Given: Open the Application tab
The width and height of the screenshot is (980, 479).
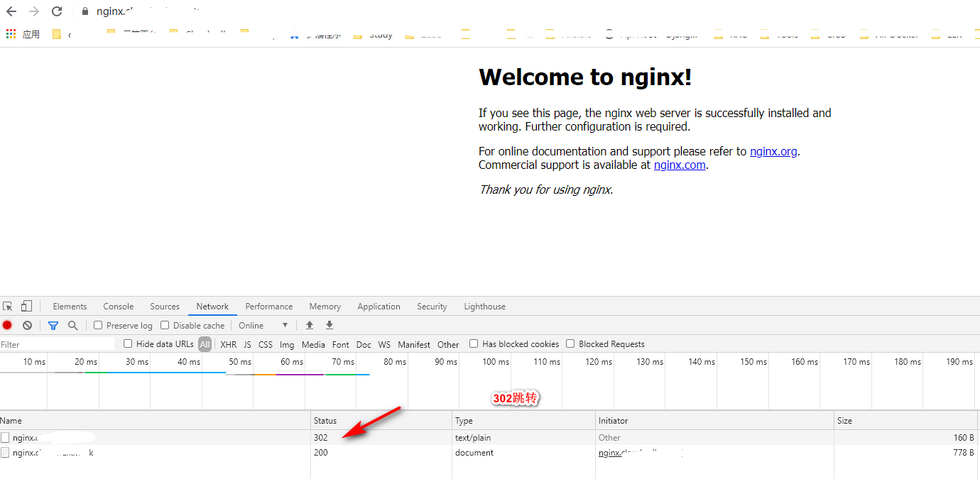Looking at the screenshot, I should tap(379, 307).
